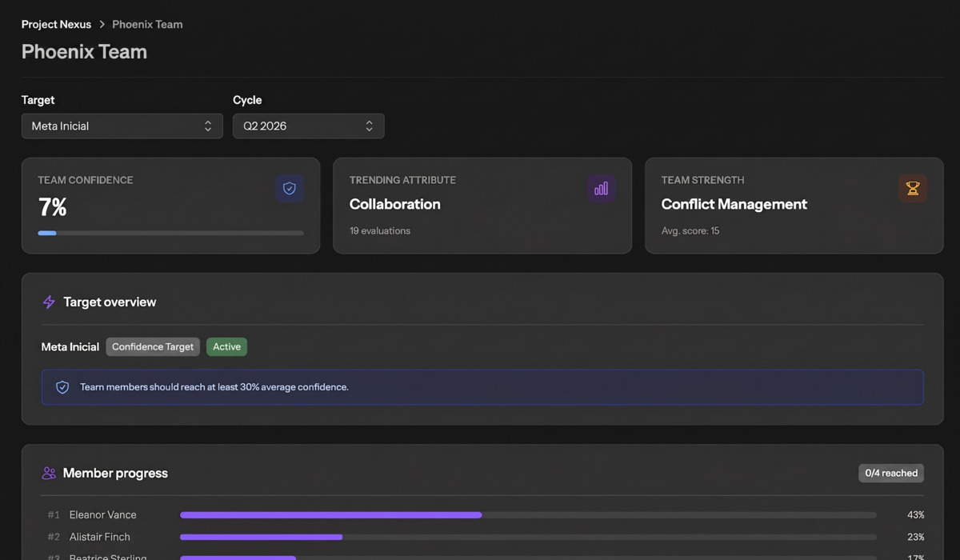Screen dimensions: 960x560
Task: Click Eleanor Vance's progress bar
Action: tap(528, 515)
